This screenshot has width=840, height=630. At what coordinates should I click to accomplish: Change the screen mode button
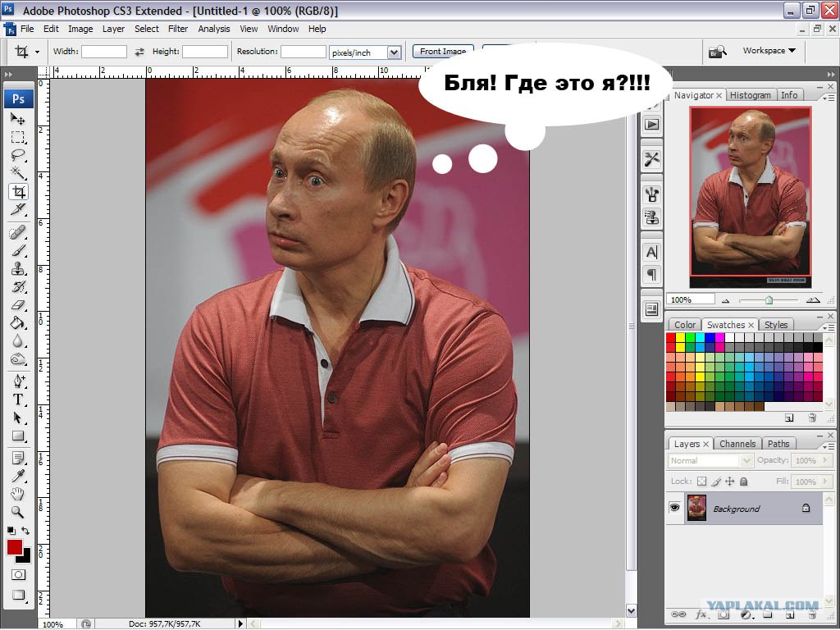tap(18, 595)
